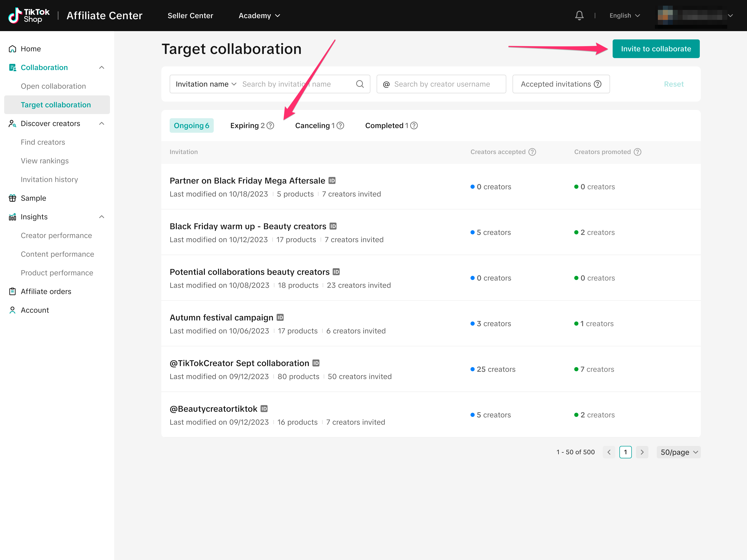This screenshot has height=560, width=747.
Task: Open help icon next to Expiring tab
Action: [x=270, y=125]
